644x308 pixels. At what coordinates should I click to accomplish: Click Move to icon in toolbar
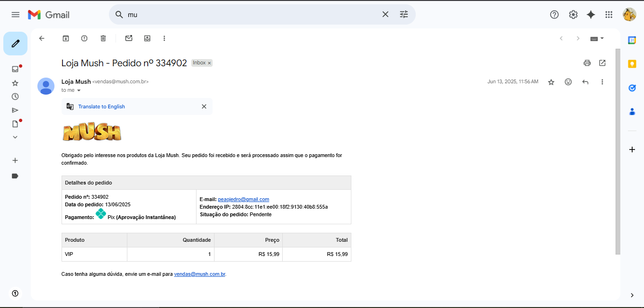[x=147, y=38]
